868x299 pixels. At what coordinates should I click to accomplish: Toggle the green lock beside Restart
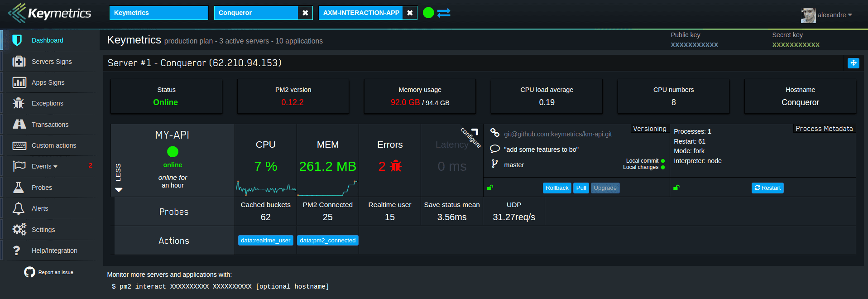[676, 188]
